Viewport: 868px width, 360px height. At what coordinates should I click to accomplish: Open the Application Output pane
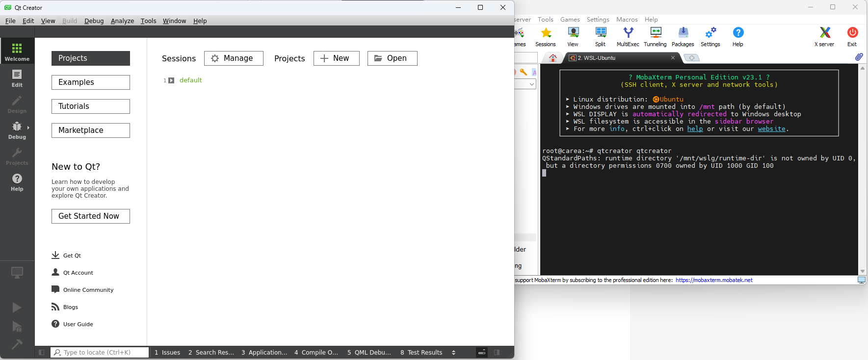pyautogui.click(x=264, y=352)
